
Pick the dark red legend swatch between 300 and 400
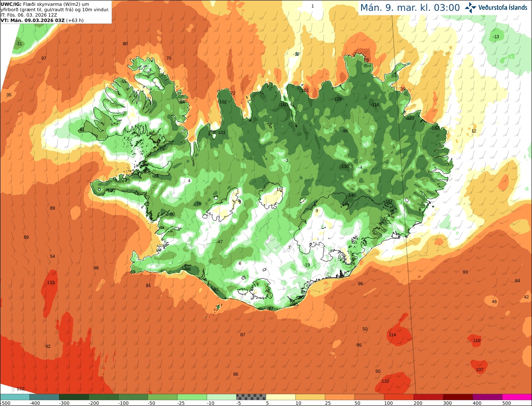[x=458, y=397]
